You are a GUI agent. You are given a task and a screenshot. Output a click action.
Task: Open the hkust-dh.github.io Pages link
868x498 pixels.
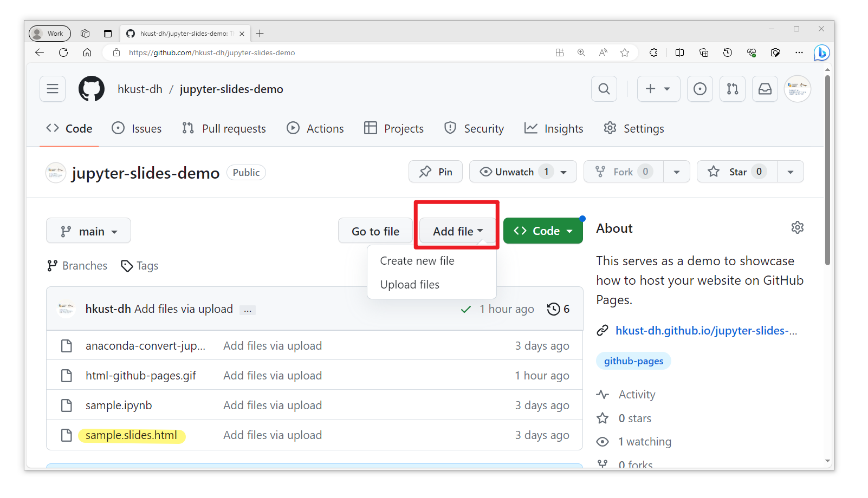click(706, 330)
